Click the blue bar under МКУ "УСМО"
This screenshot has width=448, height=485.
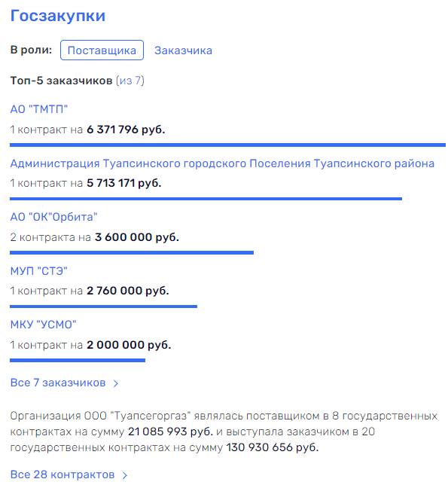tap(78, 360)
